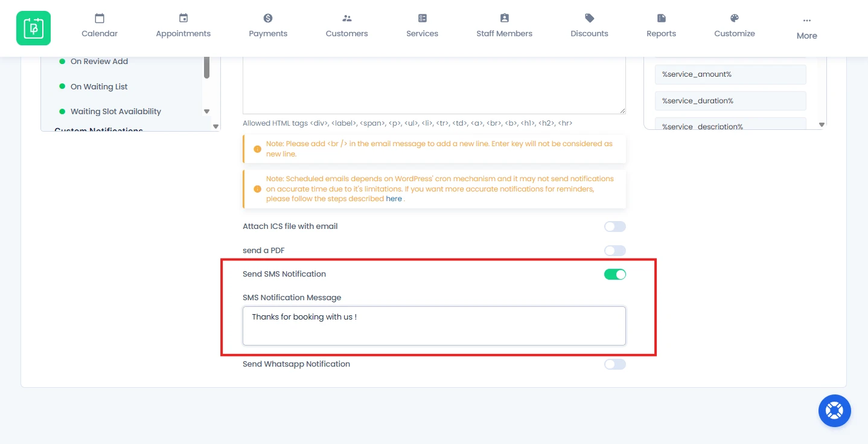Image resolution: width=868 pixels, height=444 pixels.
Task: Click the blue help lifebuoy button
Action: (x=835, y=411)
